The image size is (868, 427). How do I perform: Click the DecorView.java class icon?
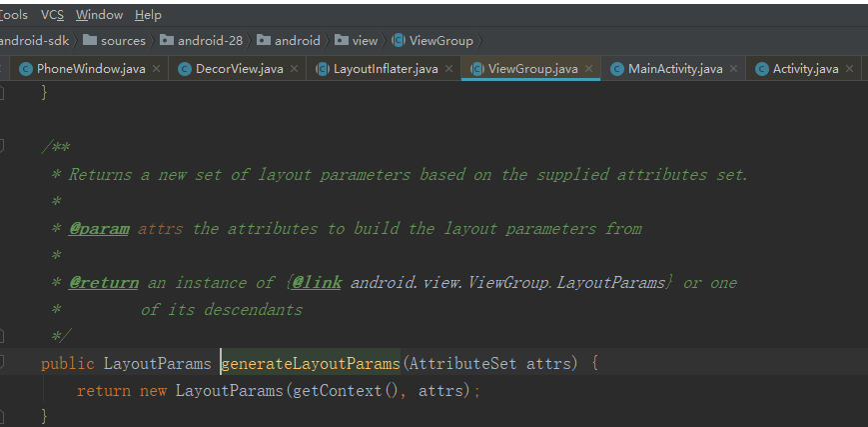185,69
